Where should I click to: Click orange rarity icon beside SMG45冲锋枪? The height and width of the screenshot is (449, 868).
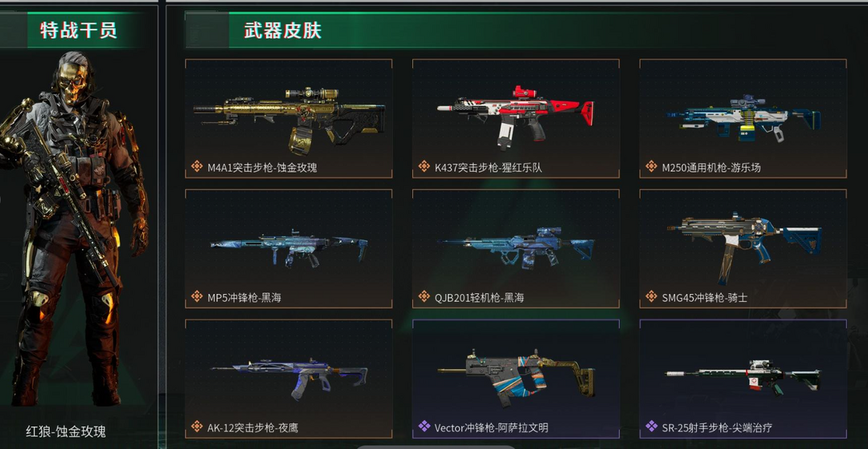tap(652, 296)
